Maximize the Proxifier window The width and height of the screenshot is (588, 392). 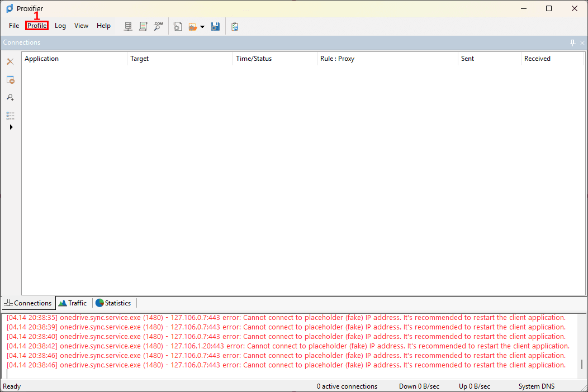pos(549,8)
